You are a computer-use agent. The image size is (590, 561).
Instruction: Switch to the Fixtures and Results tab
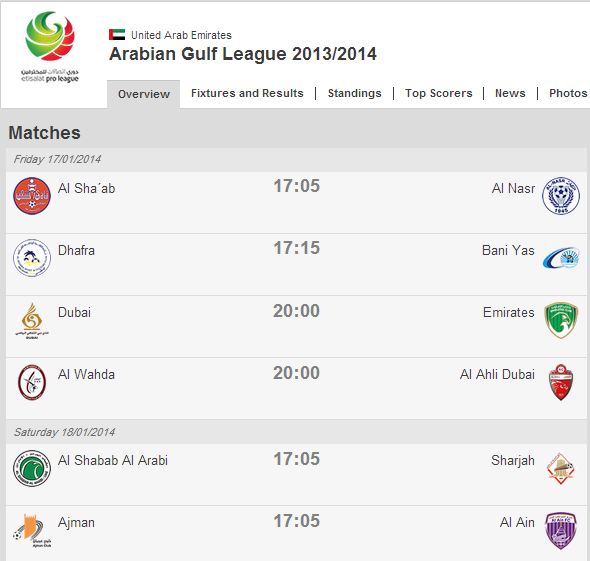pyautogui.click(x=247, y=93)
